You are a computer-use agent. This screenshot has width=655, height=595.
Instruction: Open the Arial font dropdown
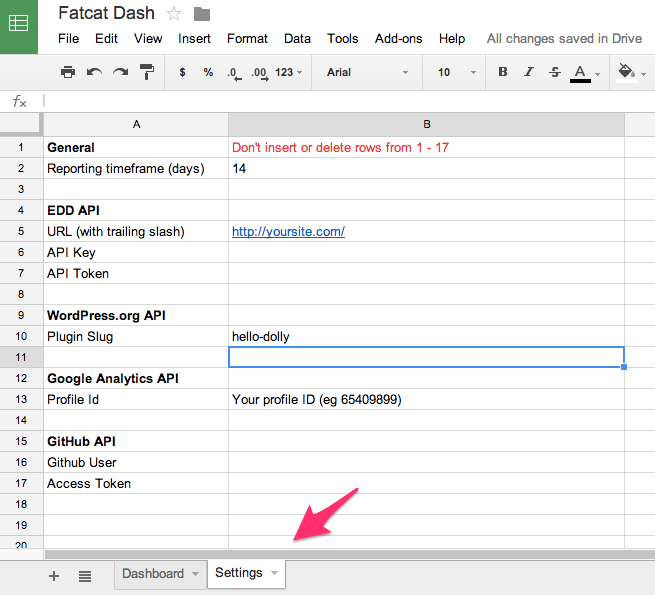pos(367,72)
